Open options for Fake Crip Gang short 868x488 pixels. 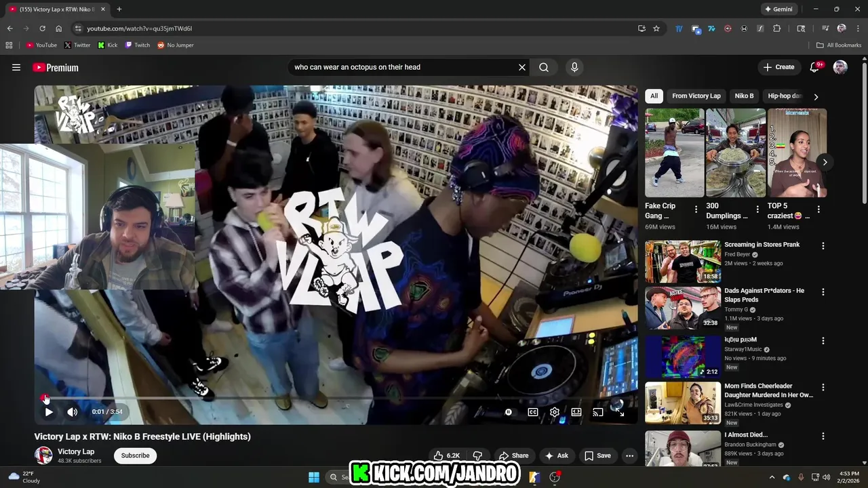click(x=696, y=209)
